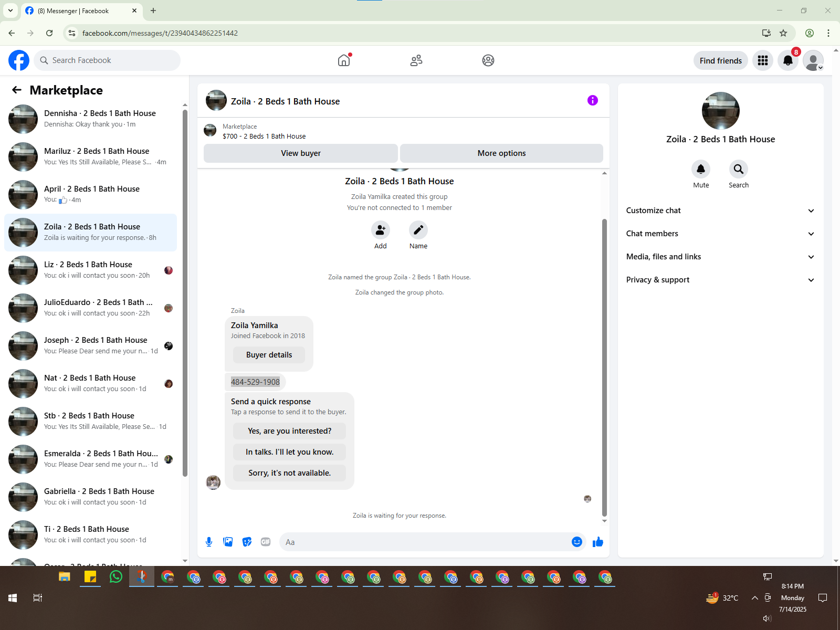Mute the Zoila conversation bell icon
This screenshot has height=630, width=840.
click(701, 169)
